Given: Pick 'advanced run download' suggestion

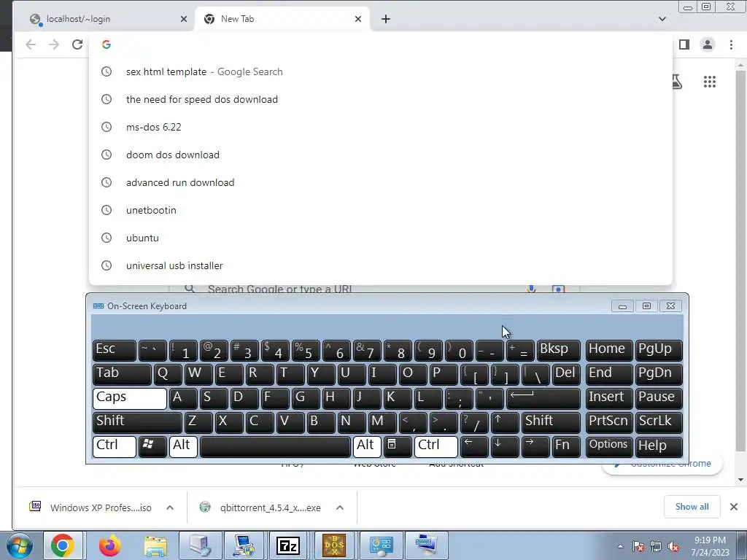Looking at the screenshot, I should click(381, 182).
